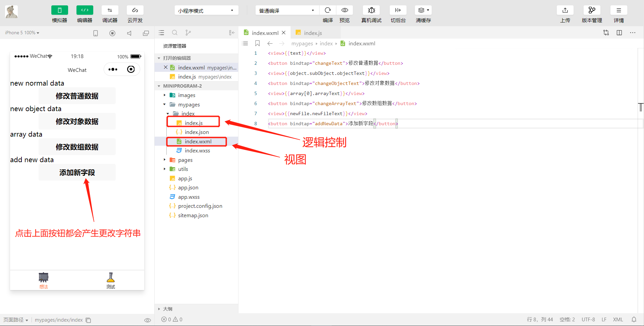The image size is (644, 326).
Task: Select the 测试 tab in simulator
Action: (111, 281)
